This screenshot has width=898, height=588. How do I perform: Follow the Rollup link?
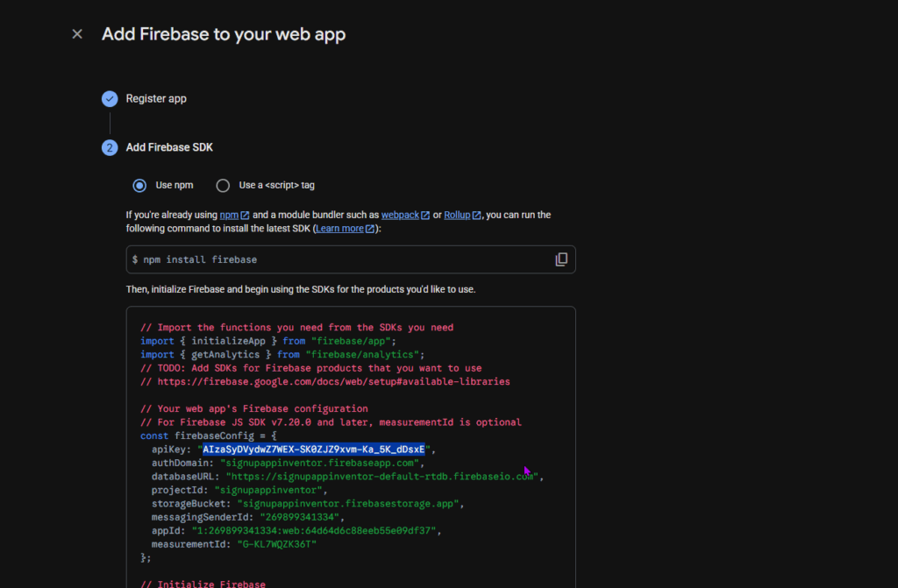click(x=457, y=215)
